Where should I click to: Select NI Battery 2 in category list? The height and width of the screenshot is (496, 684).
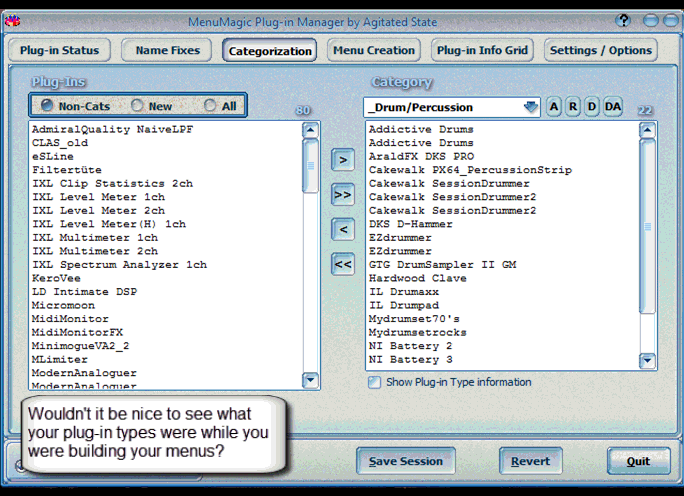(410, 346)
